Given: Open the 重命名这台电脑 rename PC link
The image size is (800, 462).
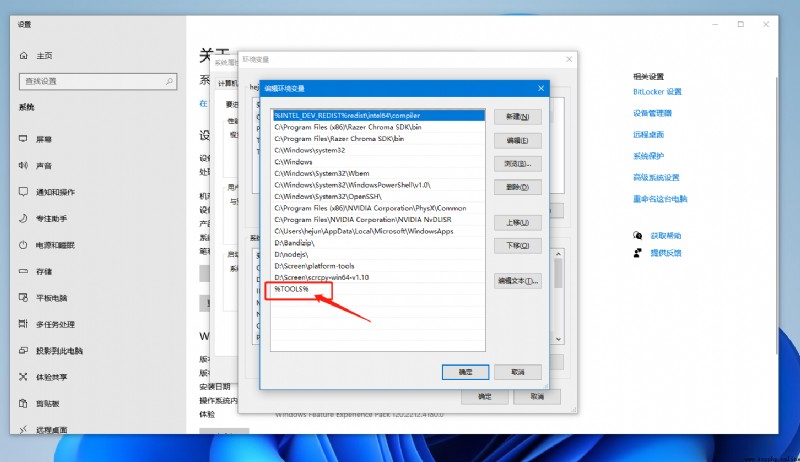Looking at the screenshot, I should (x=660, y=199).
